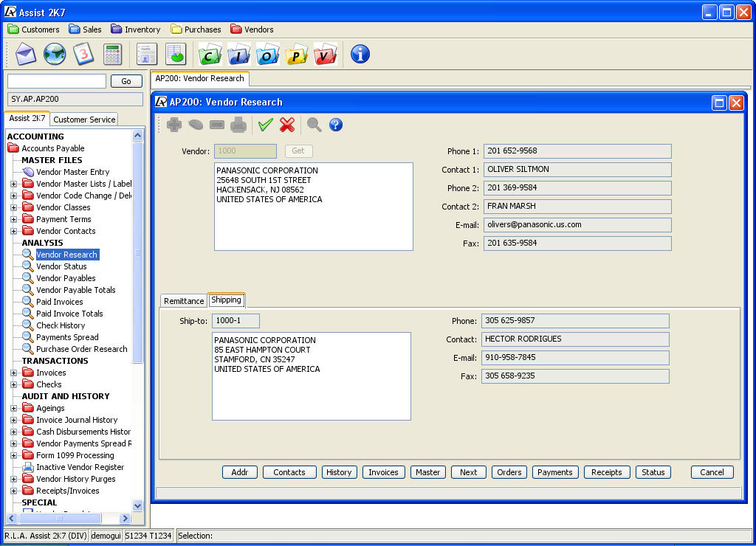Open the yellow P folder shortcut

point(297,54)
